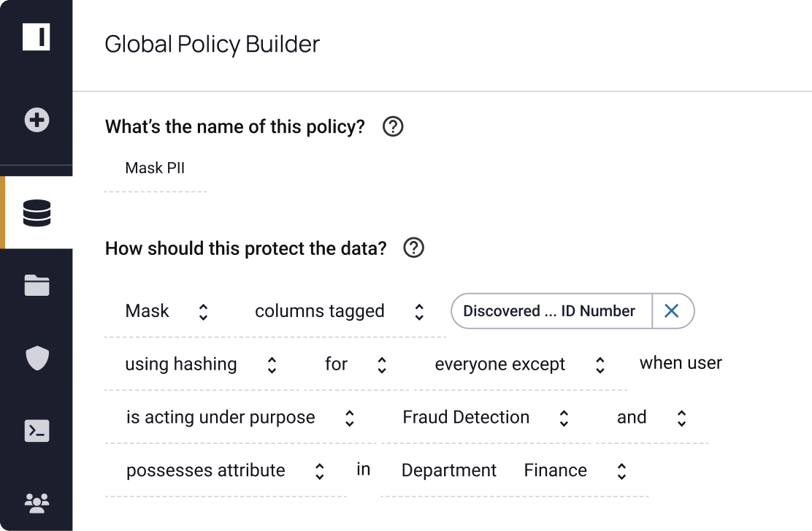The image size is (812, 531).
Task: Select the policies shield icon
Action: 37,359
